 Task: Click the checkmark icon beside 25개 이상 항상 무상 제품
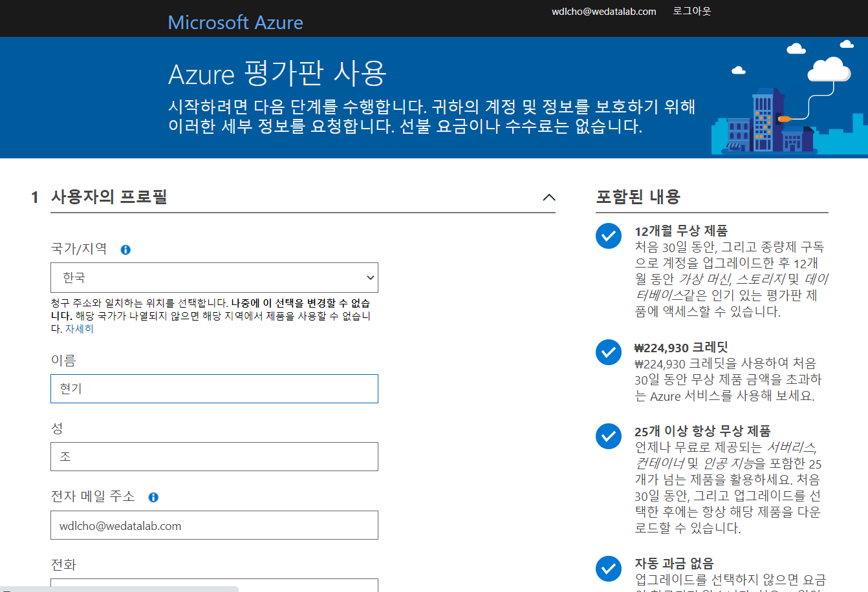[x=609, y=436]
